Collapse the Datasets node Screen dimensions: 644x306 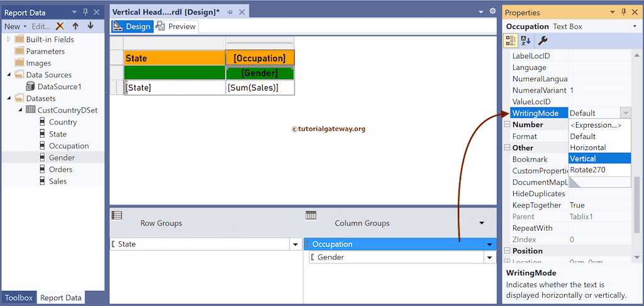click(x=9, y=99)
